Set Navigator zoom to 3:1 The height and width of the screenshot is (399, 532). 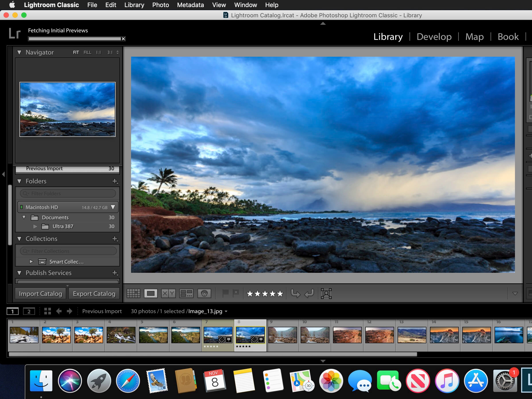pyautogui.click(x=110, y=52)
